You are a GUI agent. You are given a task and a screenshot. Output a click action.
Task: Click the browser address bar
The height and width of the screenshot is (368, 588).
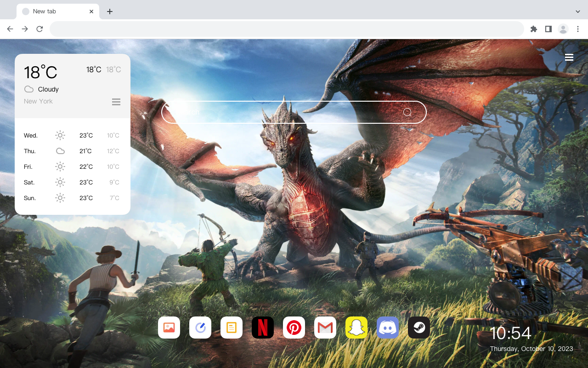[287, 29]
